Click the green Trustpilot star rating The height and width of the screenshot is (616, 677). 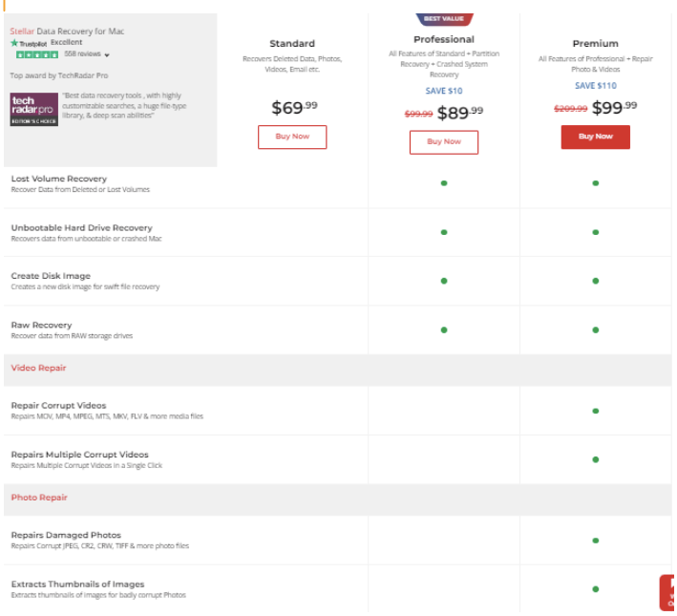pyautogui.click(x=37, y=54)
